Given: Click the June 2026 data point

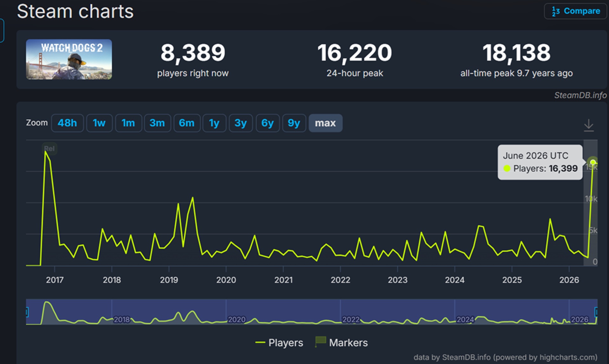Looking at the screenshot, I should pos(593,162).
